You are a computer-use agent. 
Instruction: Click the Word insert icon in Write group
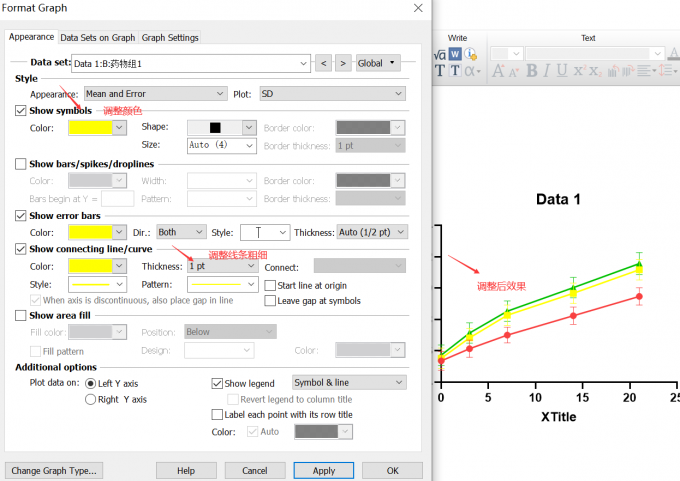(x=455, y=54)
